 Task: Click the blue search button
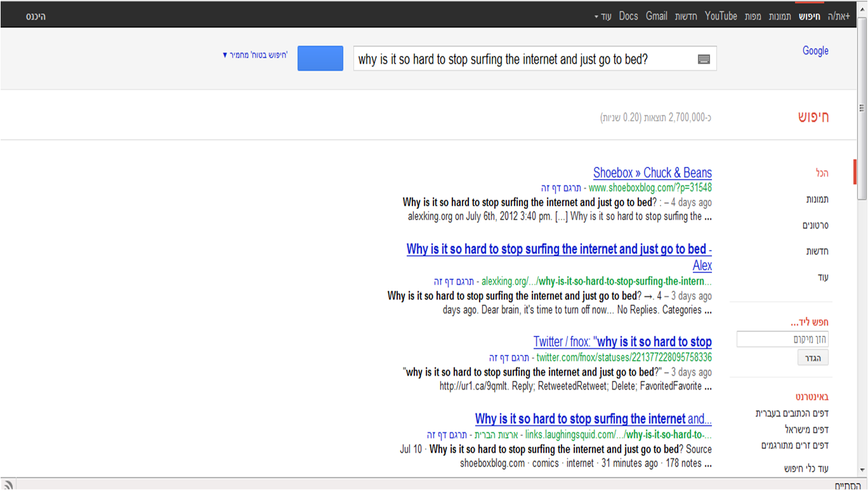320,58
